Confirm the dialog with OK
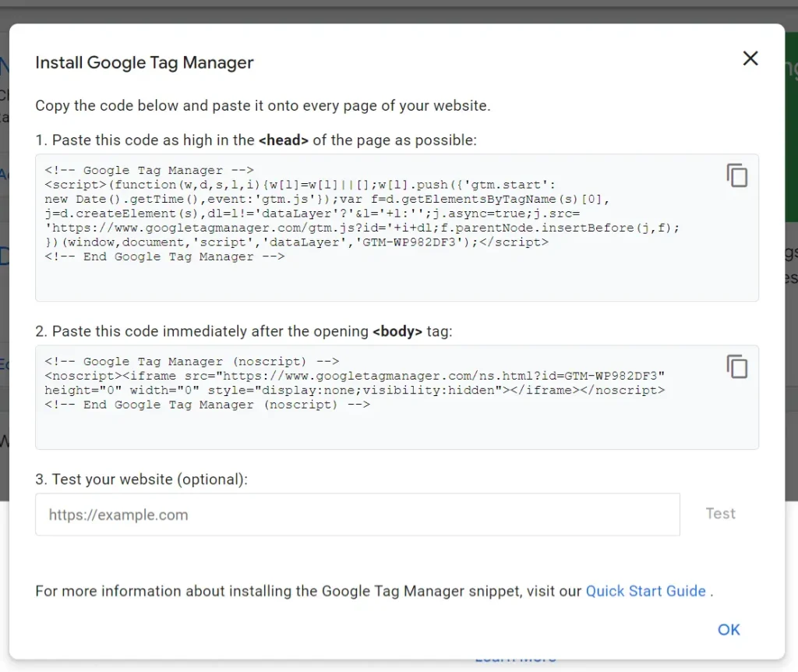798x672 pixels. click(729, 630)
